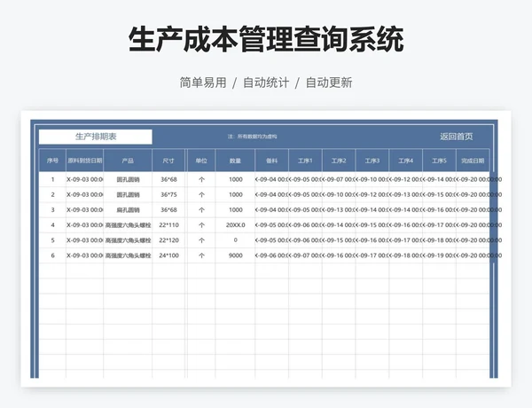Click size cell 24*100
Screen dimensions: 532x408
tap(168, 255)
